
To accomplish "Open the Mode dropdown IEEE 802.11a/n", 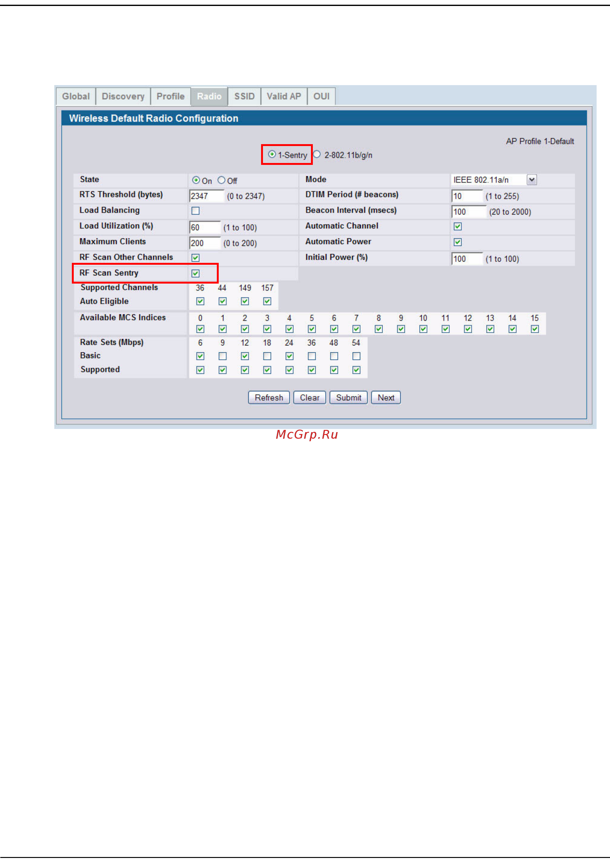I will click(495, 180).
